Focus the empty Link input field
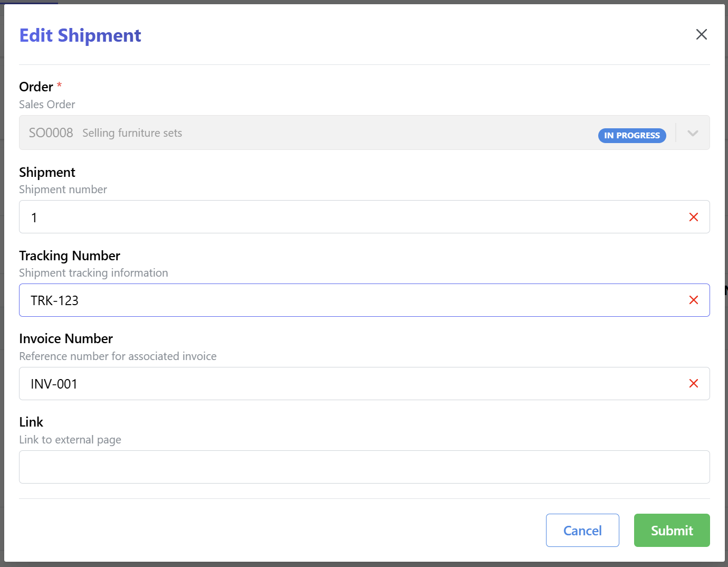728x567 pixels. click(364, 467)
